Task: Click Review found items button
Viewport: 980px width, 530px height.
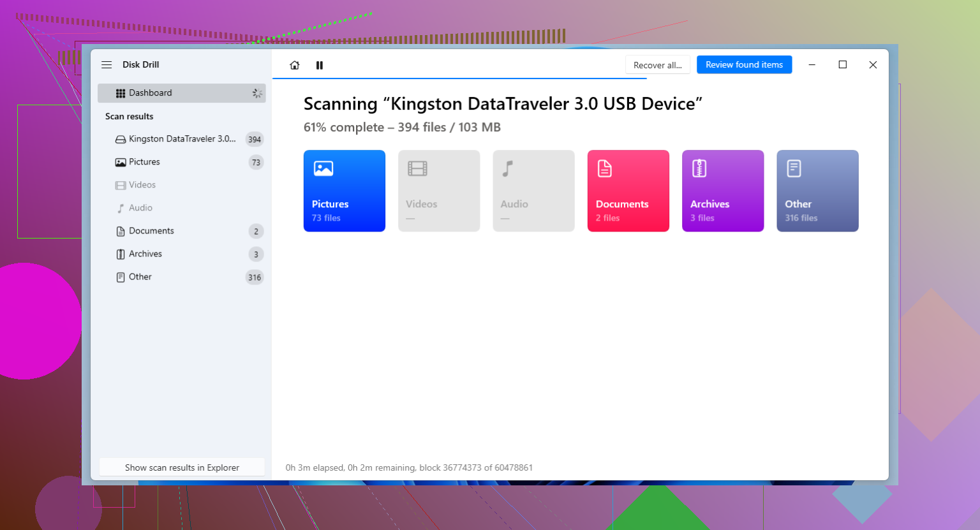Action: (744, 65)
